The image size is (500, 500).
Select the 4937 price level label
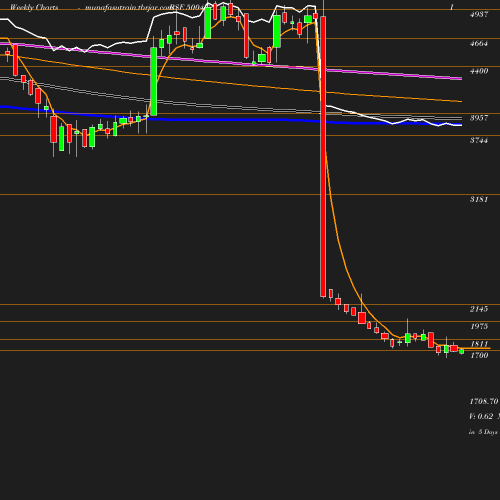click(479, 14)
